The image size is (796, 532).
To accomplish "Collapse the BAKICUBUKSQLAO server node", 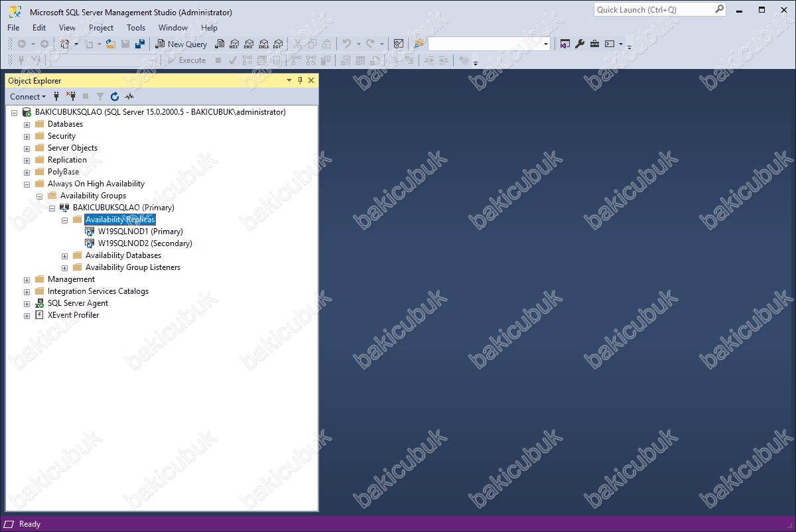I will click(x=15, y=113).
